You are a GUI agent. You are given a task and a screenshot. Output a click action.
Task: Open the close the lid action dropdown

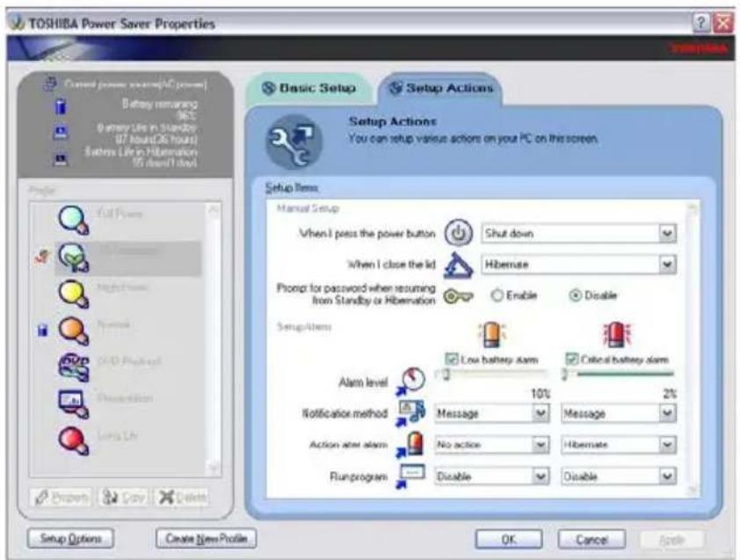pyautogui.click(x=578, y=265)
